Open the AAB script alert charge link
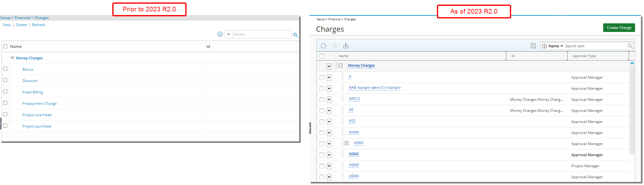This screenshot has width=644, height=185. [375, 88]
